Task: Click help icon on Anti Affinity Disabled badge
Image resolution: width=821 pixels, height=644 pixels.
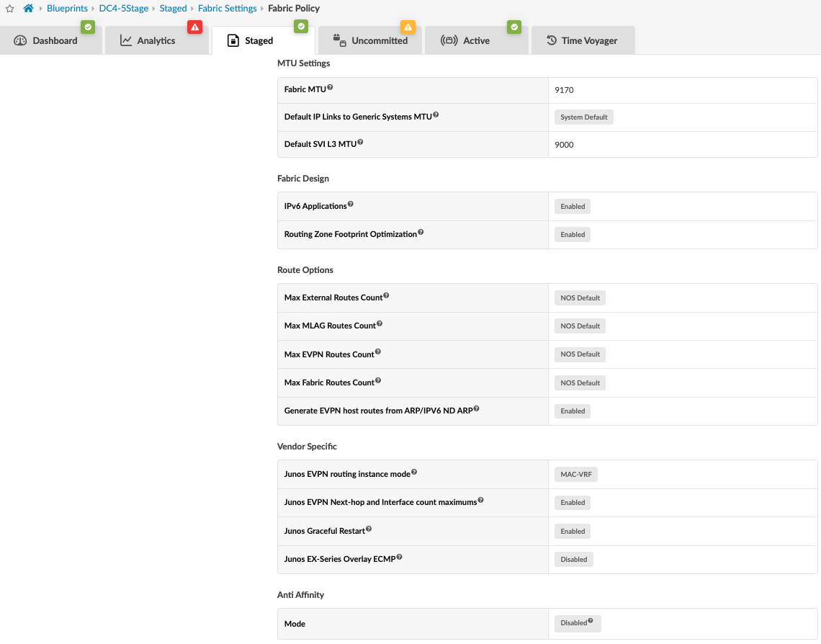Action: tap(591, 620)
